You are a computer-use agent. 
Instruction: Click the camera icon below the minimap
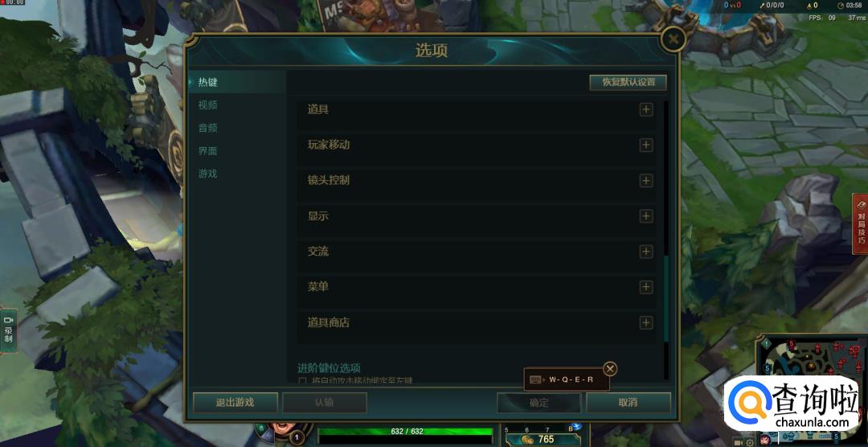[739, 442]
